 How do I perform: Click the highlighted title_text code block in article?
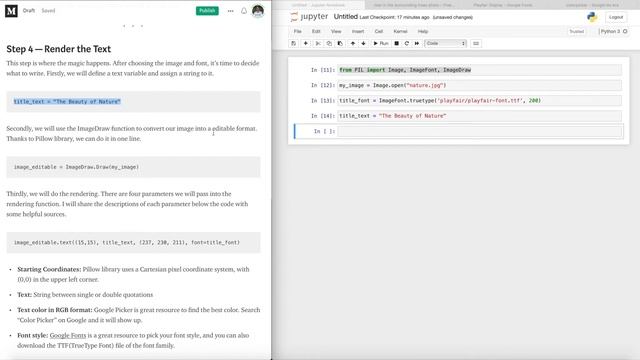click(133, 102)
